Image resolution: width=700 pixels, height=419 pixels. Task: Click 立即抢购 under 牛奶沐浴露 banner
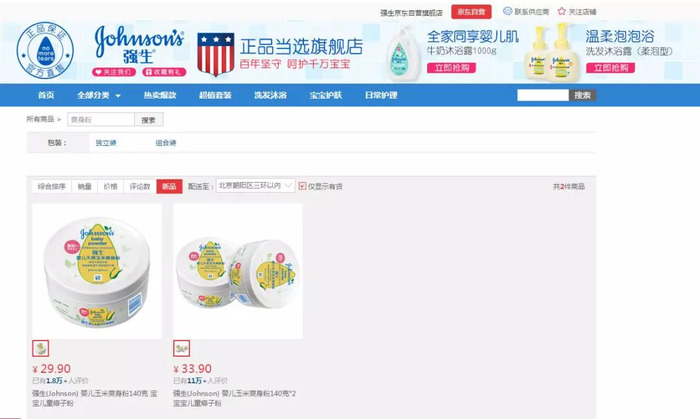point(451,68)
